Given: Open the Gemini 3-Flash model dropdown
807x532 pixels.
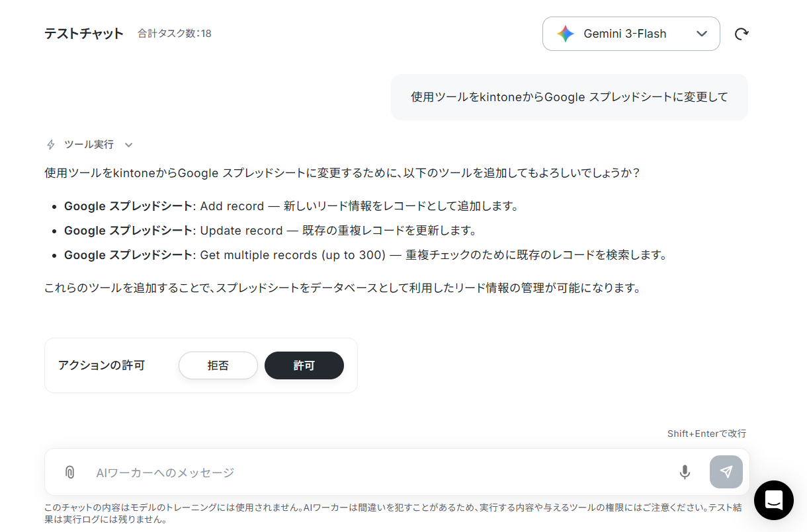Looking at the screenshot, I should pyautogui.click(x=631, y=34).
